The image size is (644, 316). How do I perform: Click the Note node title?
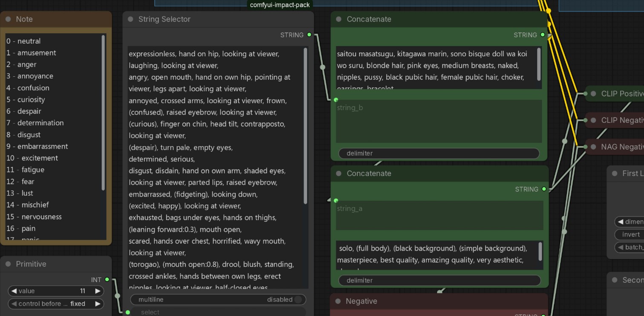click(24, 19)
